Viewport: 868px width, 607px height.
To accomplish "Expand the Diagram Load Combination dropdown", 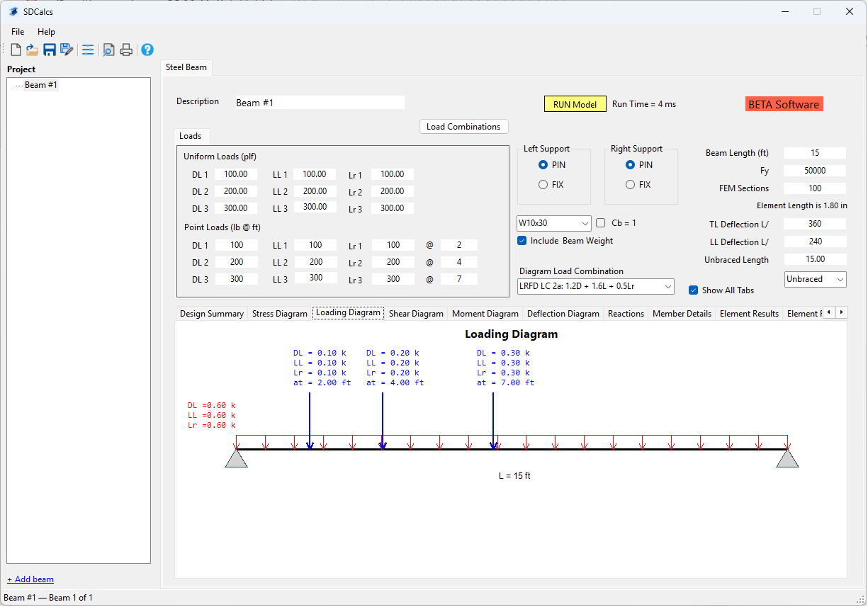I will pos(596,286).
